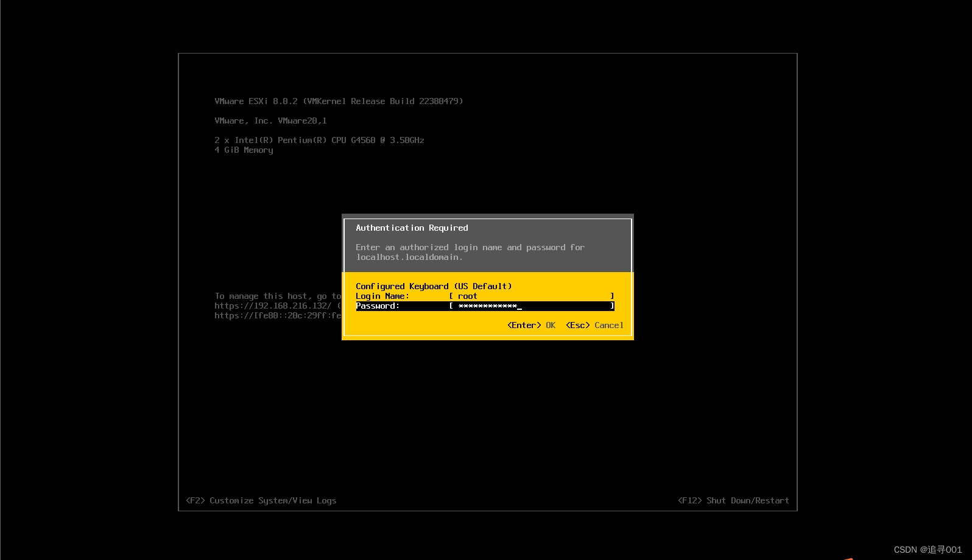Confirm login with Enter OK
Screen dimensions: 972x560
tap(531, 326)
